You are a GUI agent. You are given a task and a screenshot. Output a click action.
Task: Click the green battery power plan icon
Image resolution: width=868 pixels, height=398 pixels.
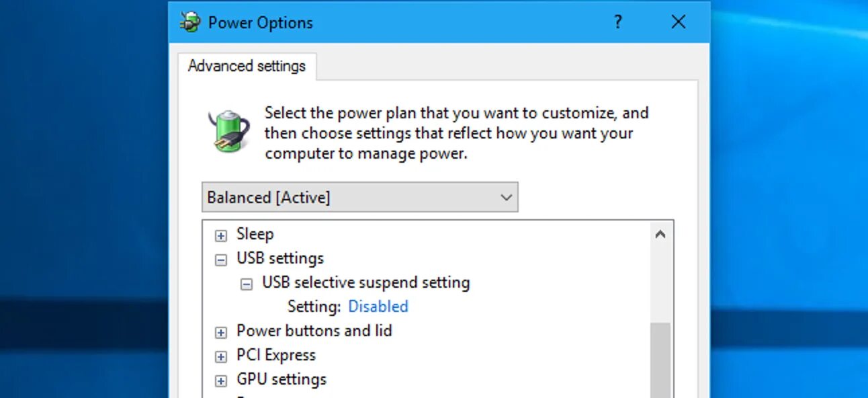pyautogui.click(x=229, y=130)
